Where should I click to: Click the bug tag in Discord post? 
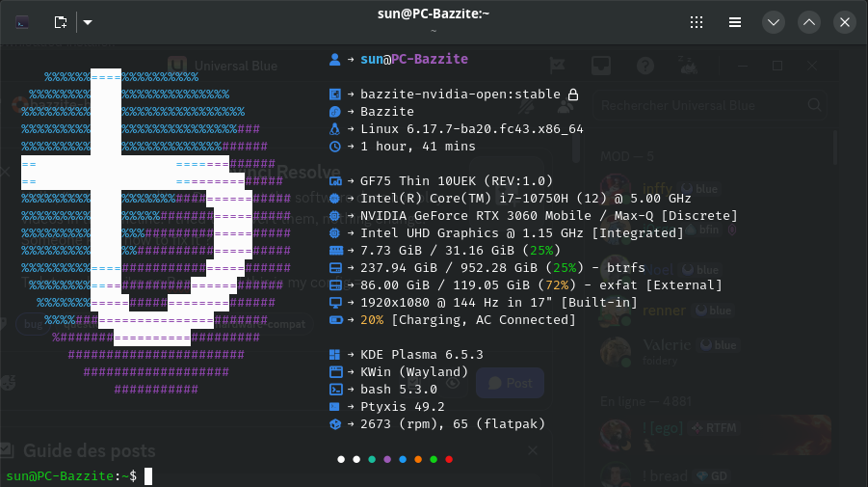(33, 324)
